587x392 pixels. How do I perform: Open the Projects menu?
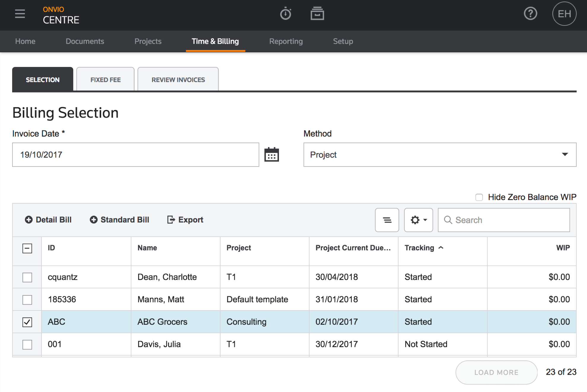(148, 41)
